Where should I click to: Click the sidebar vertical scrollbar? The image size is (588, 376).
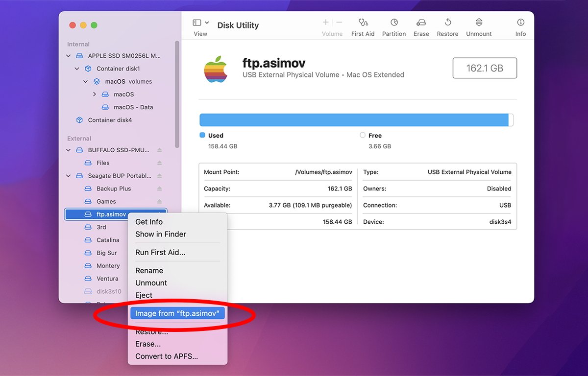[177, 94]
